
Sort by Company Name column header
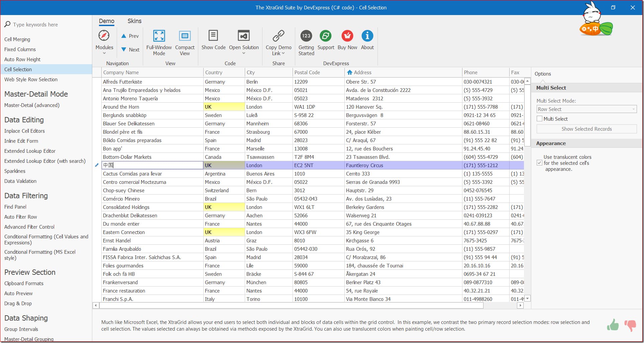click(x=152, y=73)
